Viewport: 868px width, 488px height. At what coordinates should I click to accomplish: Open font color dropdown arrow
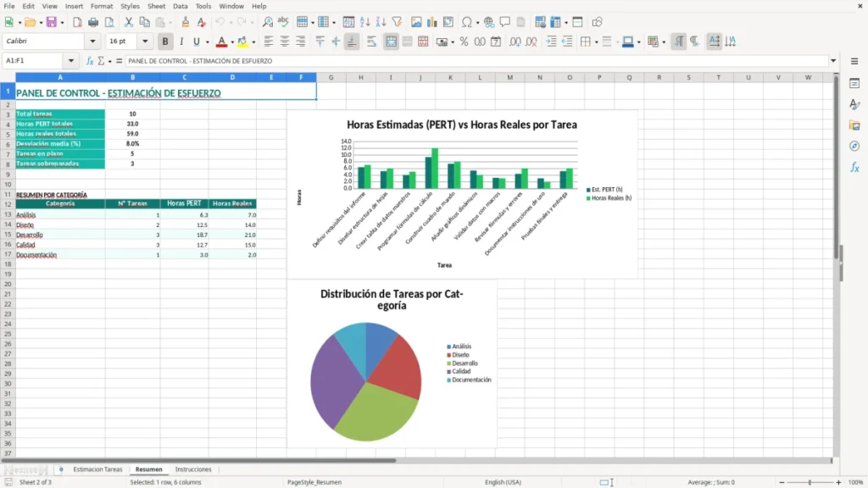[232, 42]
